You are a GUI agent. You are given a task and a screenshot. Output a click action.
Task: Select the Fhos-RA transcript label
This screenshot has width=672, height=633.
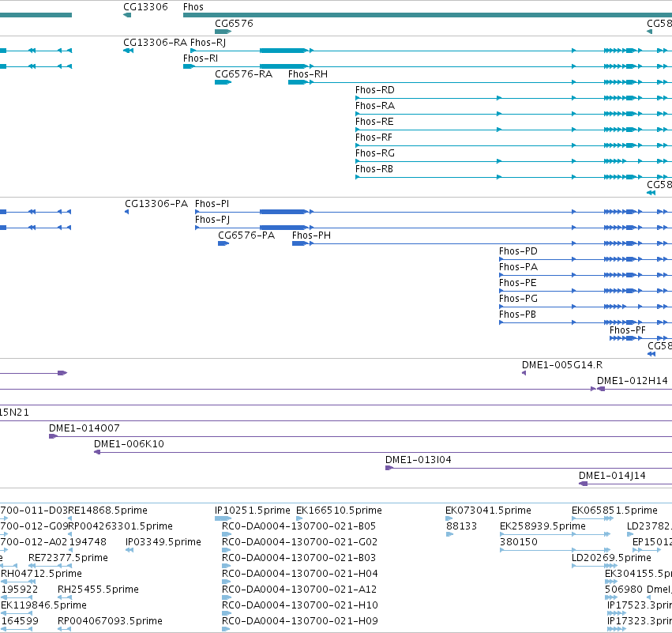(x=375, y=106)
